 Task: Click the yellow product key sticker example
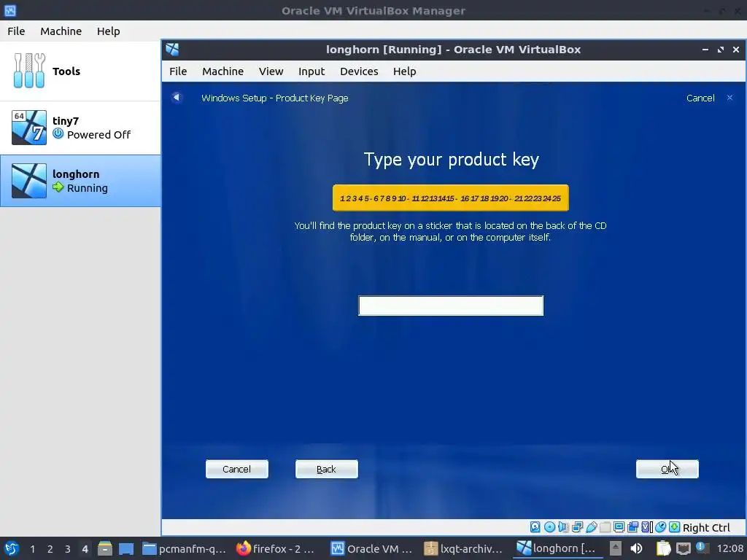451,198
